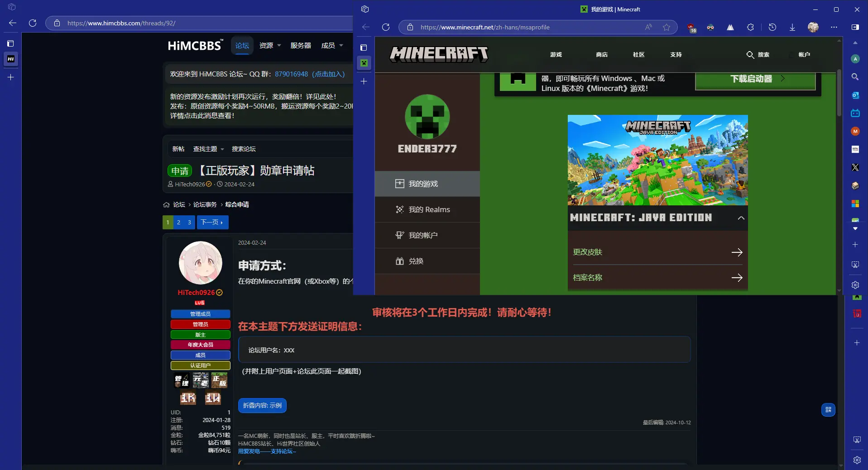Open the uBlock Origin extension with badge 16
Image resolution: width=868 pixels, height=470 pixels.
[x=691, y=28]
